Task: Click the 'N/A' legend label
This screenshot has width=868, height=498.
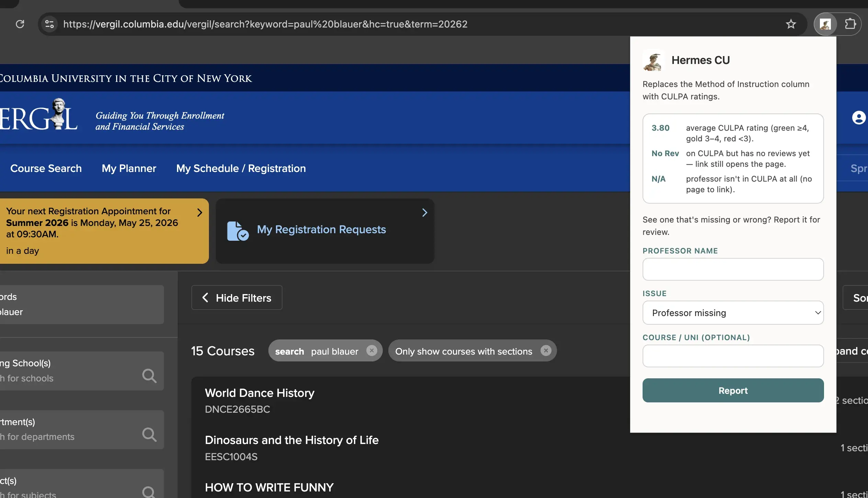Action: (658, 179)
